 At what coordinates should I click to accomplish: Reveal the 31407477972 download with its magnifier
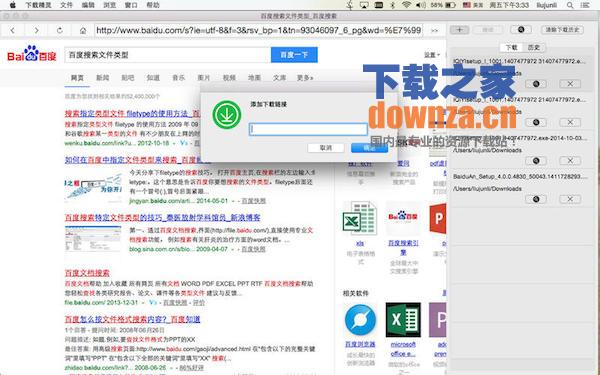[536, 83]
